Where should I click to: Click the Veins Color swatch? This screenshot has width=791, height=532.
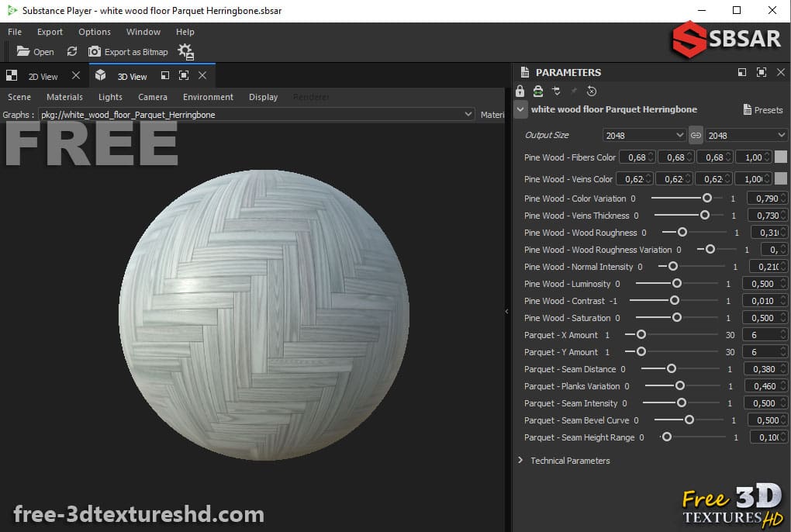pos(780,178)
